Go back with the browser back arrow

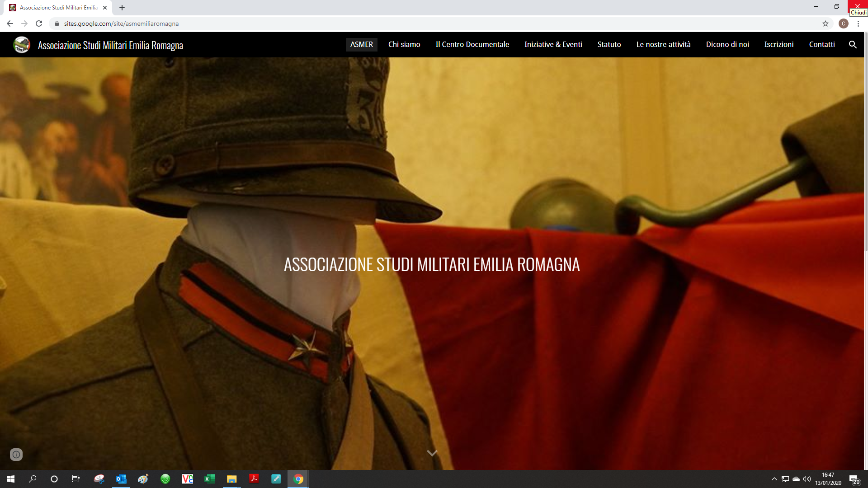(10, 23)
